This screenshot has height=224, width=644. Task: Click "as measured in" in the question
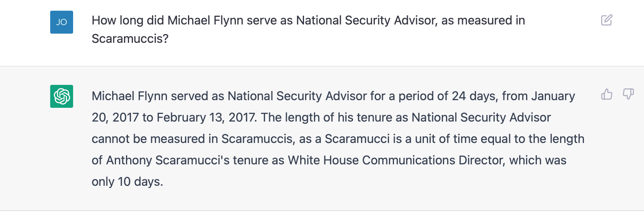[x=483, y=20]
